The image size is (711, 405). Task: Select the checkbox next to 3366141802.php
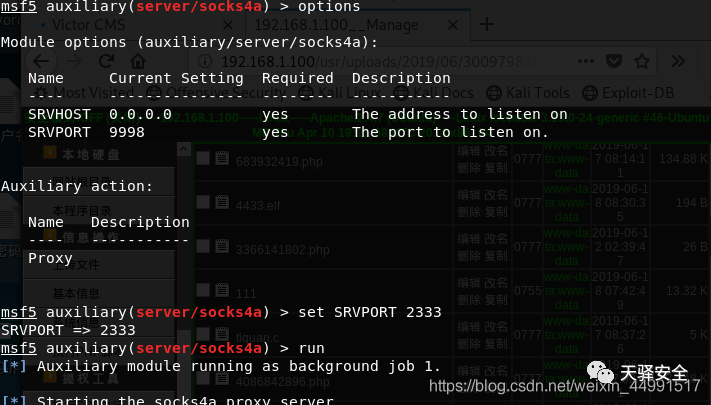[x=203, y=246]
